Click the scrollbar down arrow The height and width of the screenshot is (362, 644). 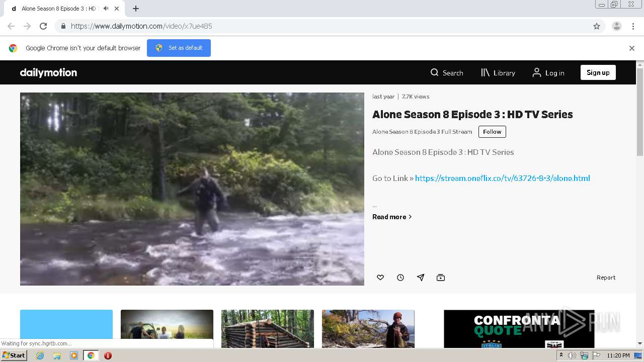coord(640,343)
